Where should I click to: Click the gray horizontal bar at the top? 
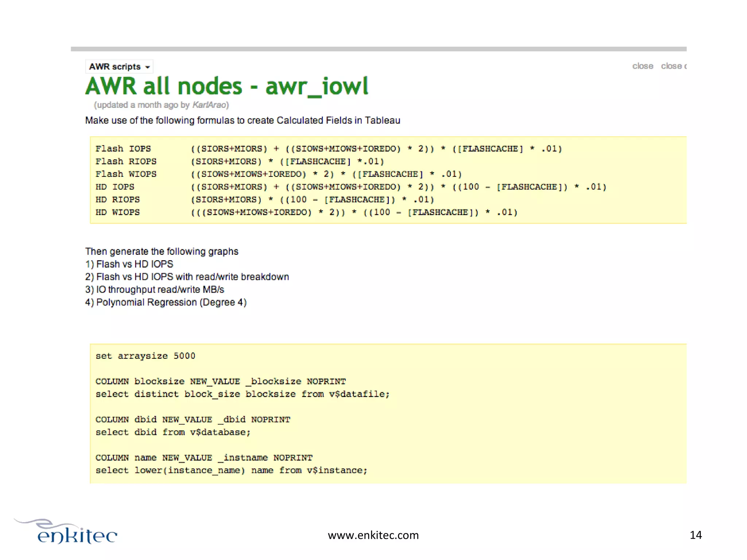coord(378,49)
